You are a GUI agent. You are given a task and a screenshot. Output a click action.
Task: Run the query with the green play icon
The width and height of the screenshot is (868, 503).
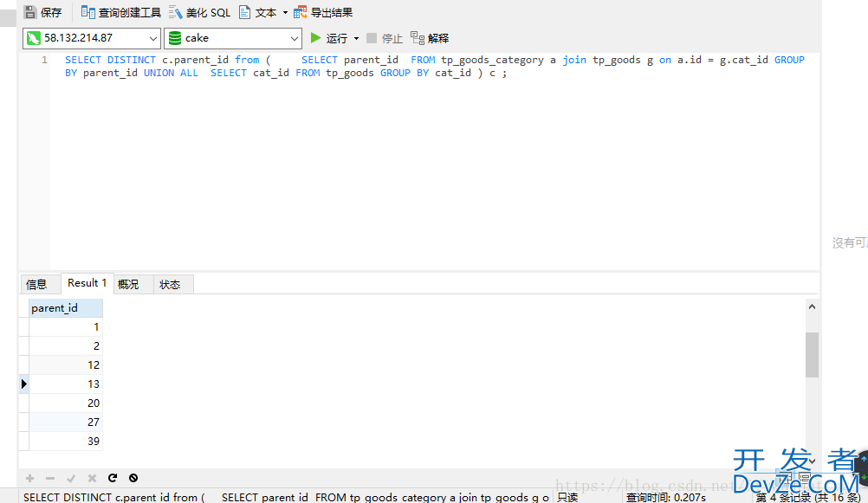click(315, 37)
